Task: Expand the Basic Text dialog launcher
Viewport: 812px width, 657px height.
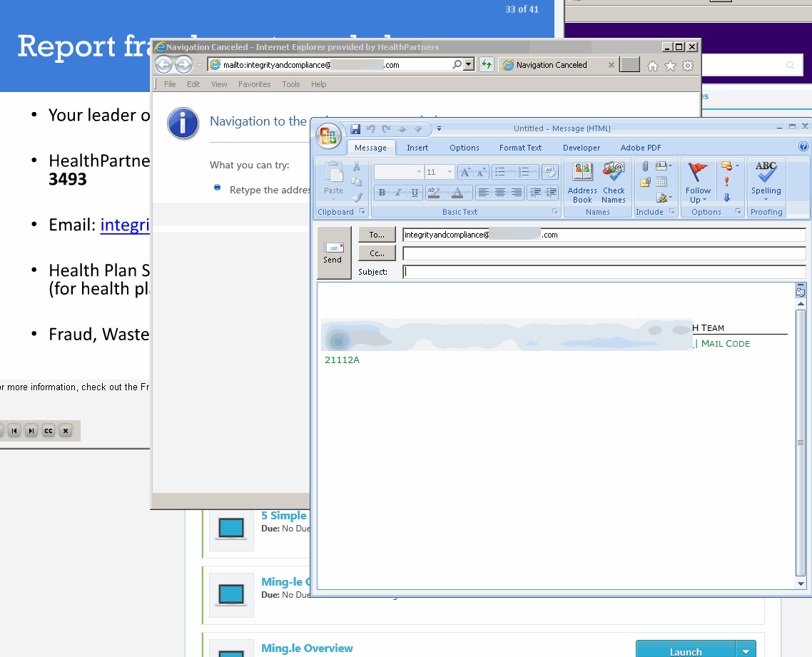Action: (554, 211)
